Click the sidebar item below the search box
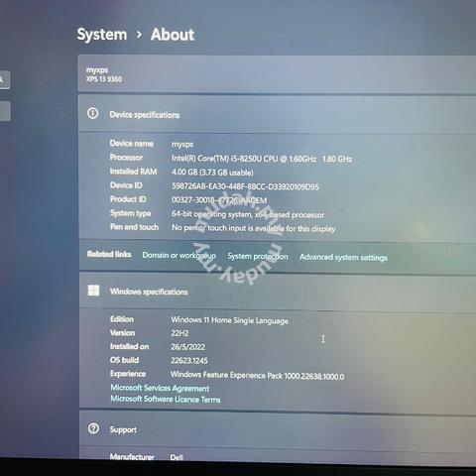 pos(5,111)
